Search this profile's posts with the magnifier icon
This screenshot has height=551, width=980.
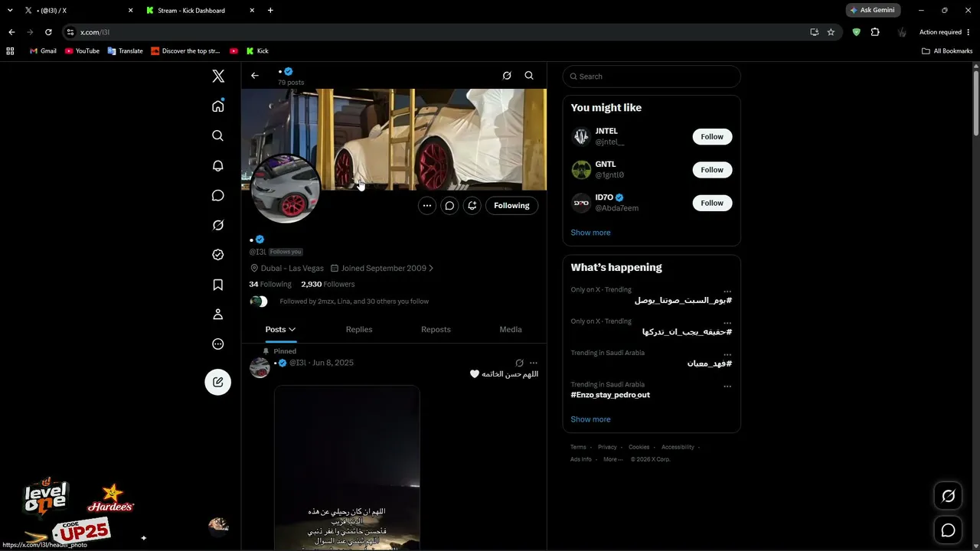529,76
